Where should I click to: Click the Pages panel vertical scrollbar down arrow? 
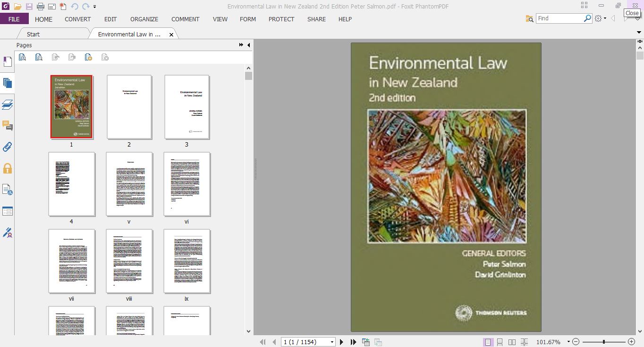[249, 331]
